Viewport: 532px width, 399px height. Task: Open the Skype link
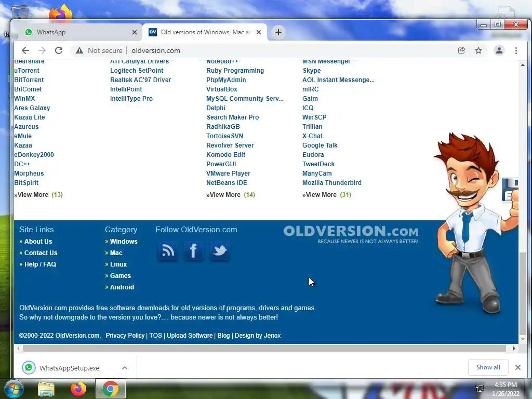pos(312,71)
